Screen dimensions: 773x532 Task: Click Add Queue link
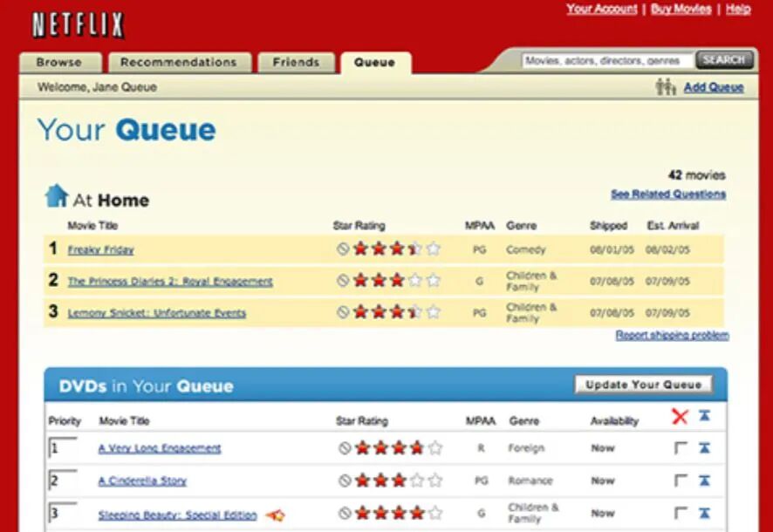714,87
